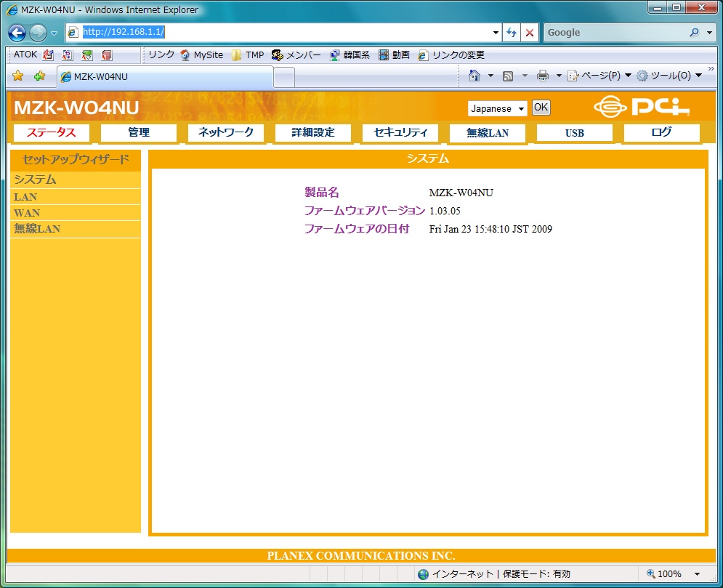723x588 pixels.
Task: Click the 100% zoom level button
Action: pyautogui.click(x=664, y=573)
